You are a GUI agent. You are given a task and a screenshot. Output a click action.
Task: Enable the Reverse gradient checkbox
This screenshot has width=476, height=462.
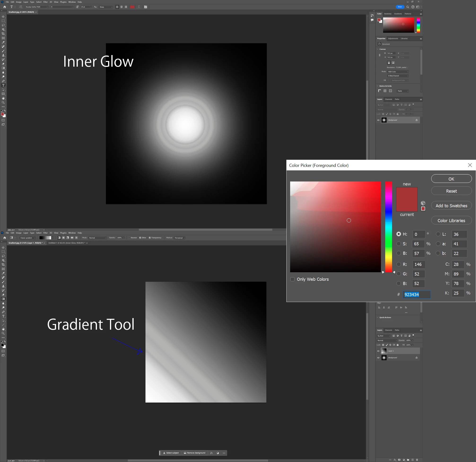[129, 238]
